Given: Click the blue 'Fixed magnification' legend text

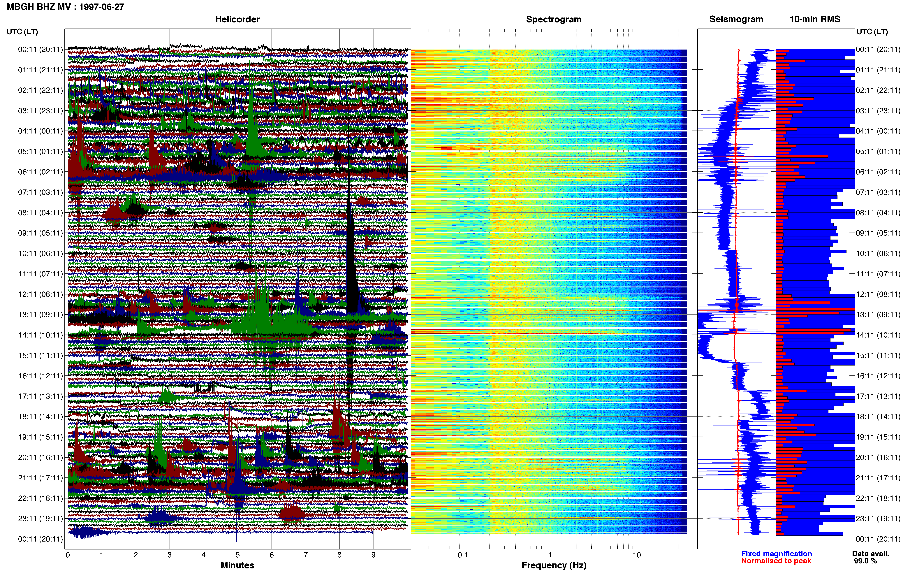Looking at the screenshot, I should (x=776, y=554).
